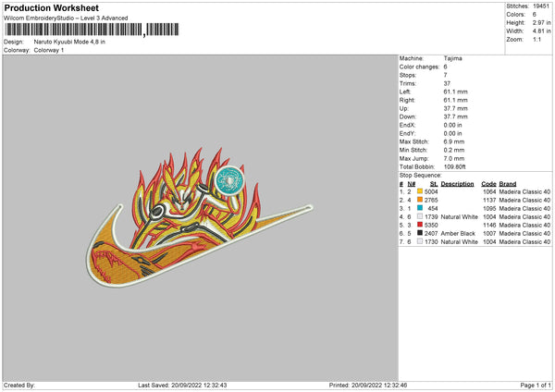Click the yellow thread swatch for stop 1
The width and height of the screenshot is (555, 392).
click(420, 191)
